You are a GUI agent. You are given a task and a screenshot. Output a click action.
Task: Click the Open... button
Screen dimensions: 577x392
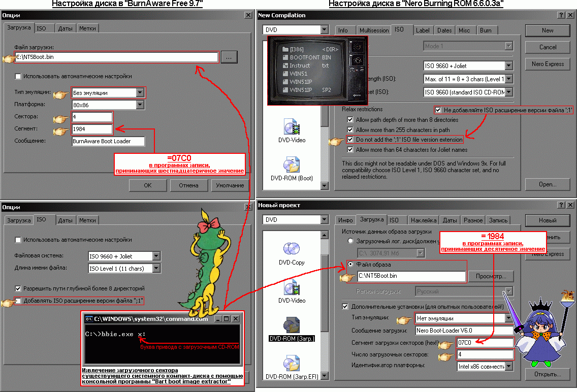[548, 184]
